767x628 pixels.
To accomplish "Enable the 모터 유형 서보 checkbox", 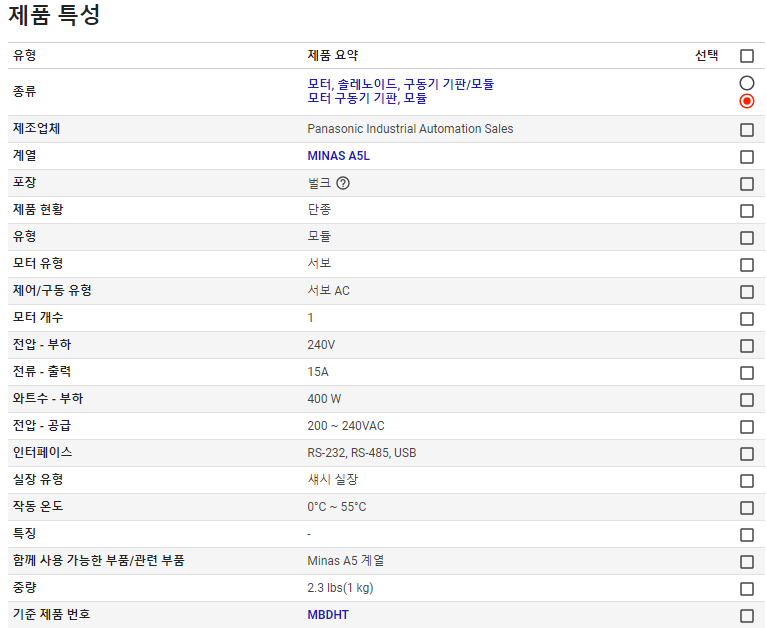I will (746, 265).
